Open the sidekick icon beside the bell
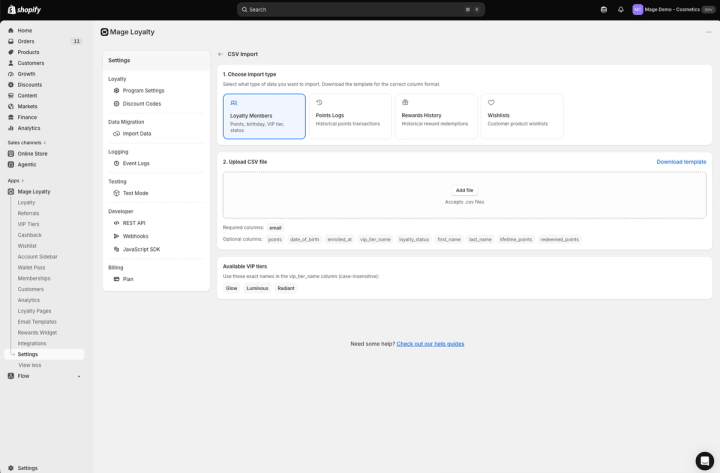The image size is (720, 473). [604, 10]
